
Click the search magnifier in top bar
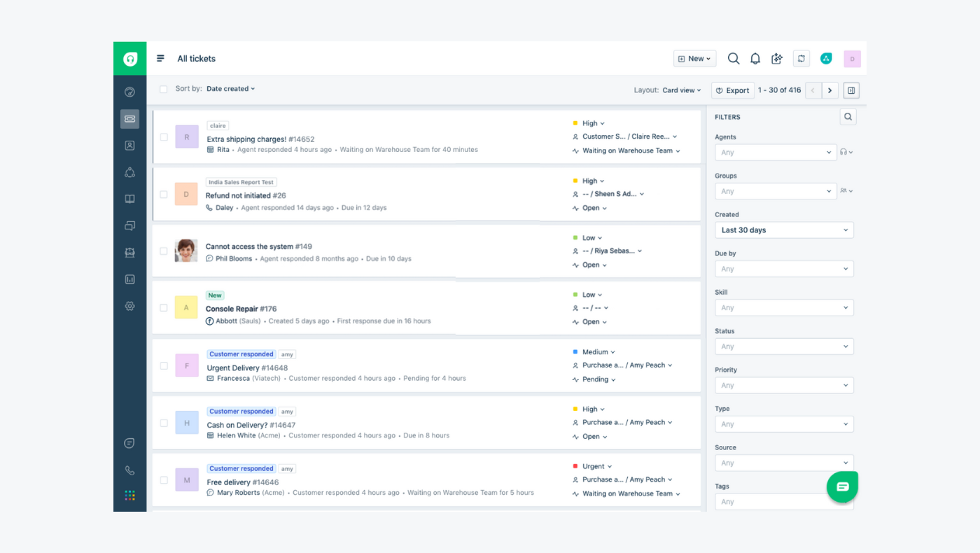(x=734, y=59)
